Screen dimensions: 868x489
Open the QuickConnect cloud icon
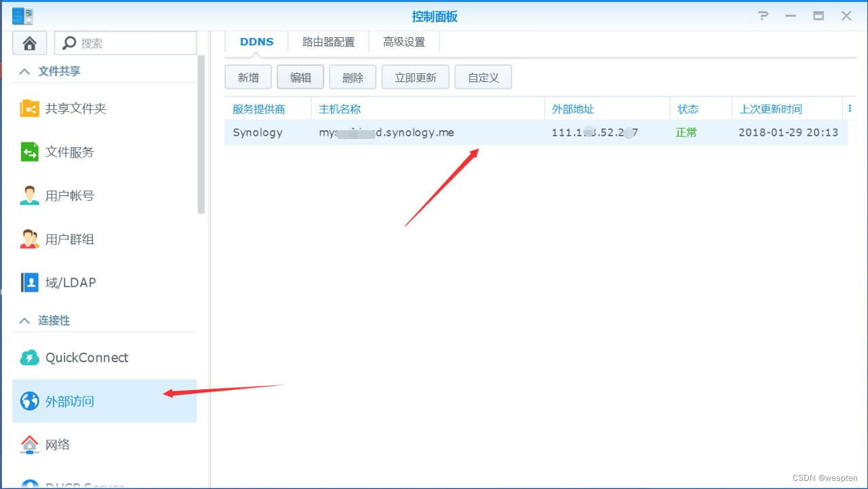click(30, 357)
